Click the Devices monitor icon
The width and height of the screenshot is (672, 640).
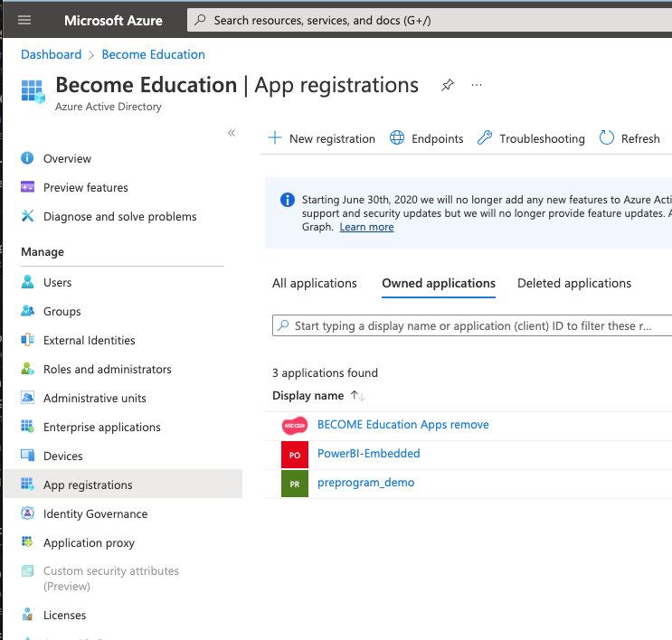pyautogui.click(x=27, y=456)
